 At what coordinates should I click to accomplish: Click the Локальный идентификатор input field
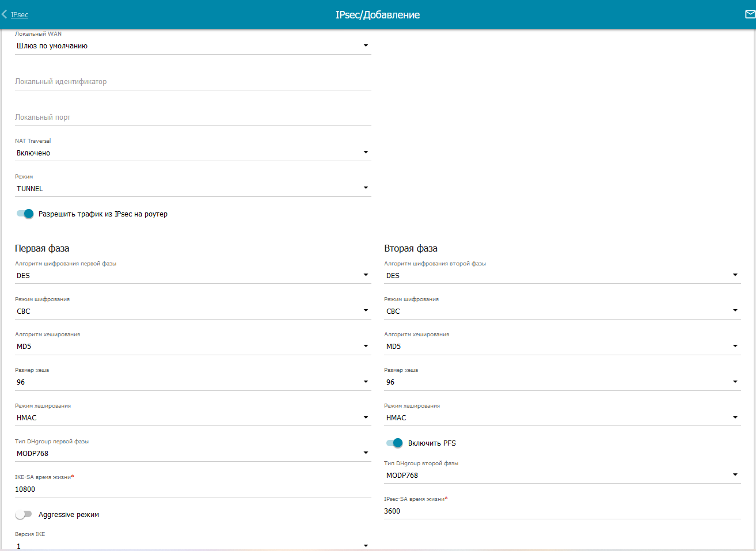click(192, 82)
